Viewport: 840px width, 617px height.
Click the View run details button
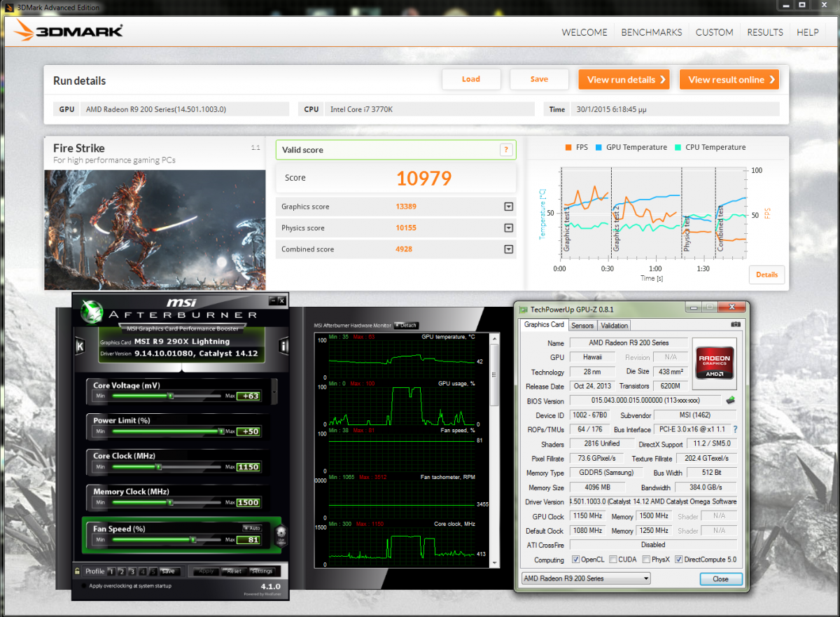pos(624,79)
